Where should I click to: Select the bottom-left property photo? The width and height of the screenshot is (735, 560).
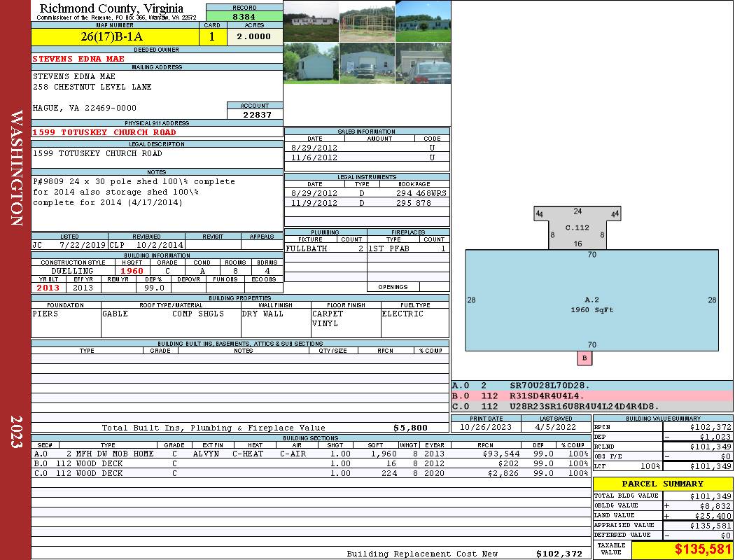pyautogui.click(x=311, y=64)
